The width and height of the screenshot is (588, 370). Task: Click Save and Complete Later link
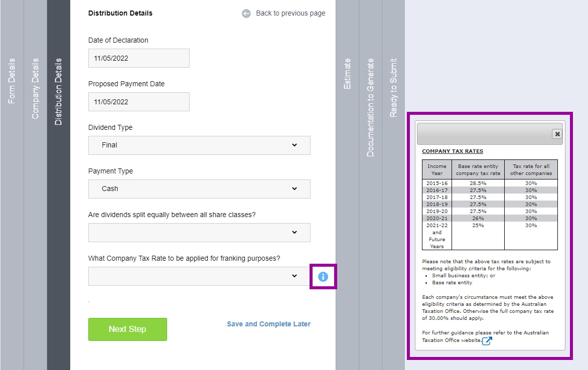coord(268,324)
